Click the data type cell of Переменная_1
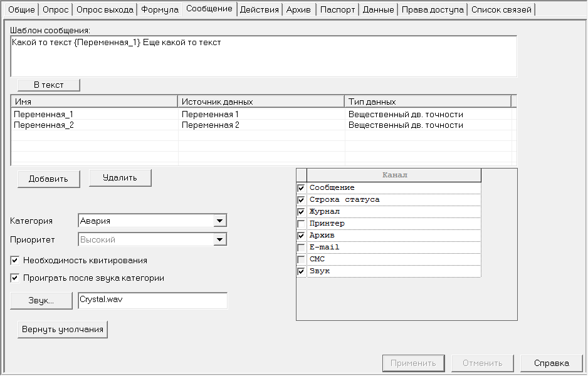 click(428, 114)
